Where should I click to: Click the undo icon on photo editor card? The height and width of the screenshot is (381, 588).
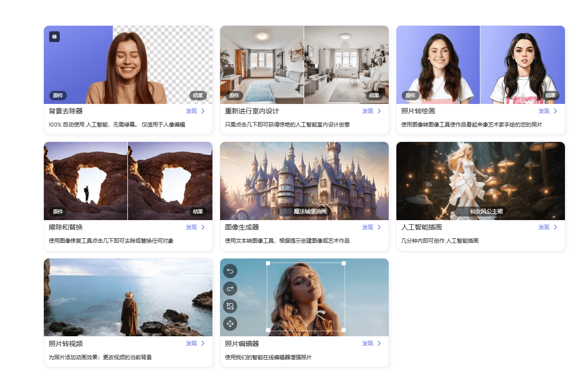tap(230, 271)
